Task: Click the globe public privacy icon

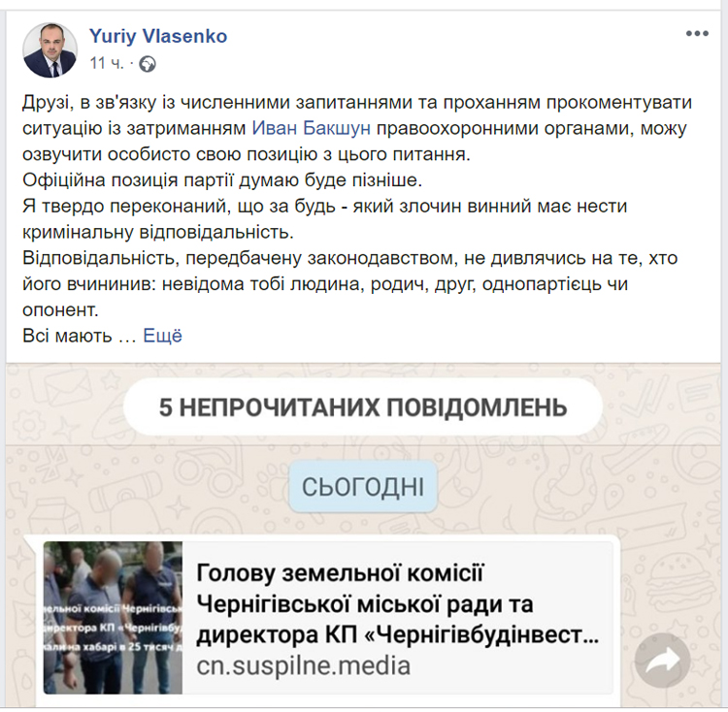Action: click(x=148, y=64)
